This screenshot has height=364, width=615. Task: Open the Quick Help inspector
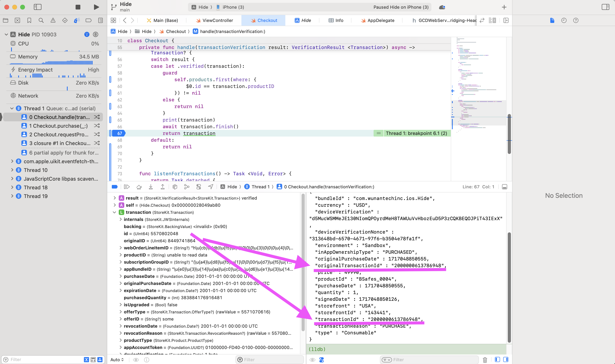coord(576,20)
